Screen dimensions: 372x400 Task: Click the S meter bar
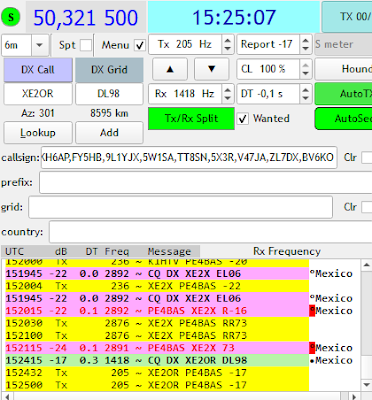coord(343,45)
